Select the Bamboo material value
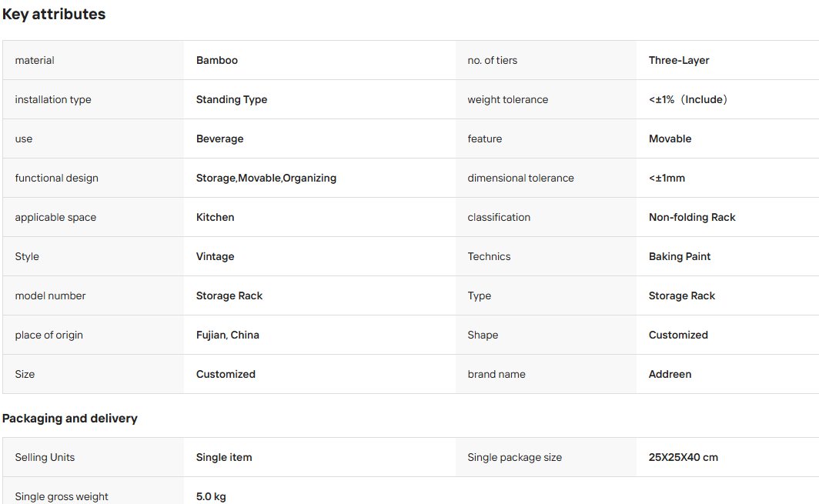The width and height of the screenshot is (819, 504). [x=217, y=60]
